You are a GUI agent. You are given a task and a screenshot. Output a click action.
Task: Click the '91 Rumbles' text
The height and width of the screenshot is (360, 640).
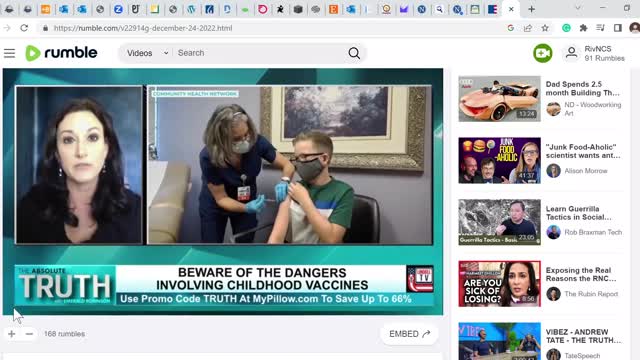[604, 58]
